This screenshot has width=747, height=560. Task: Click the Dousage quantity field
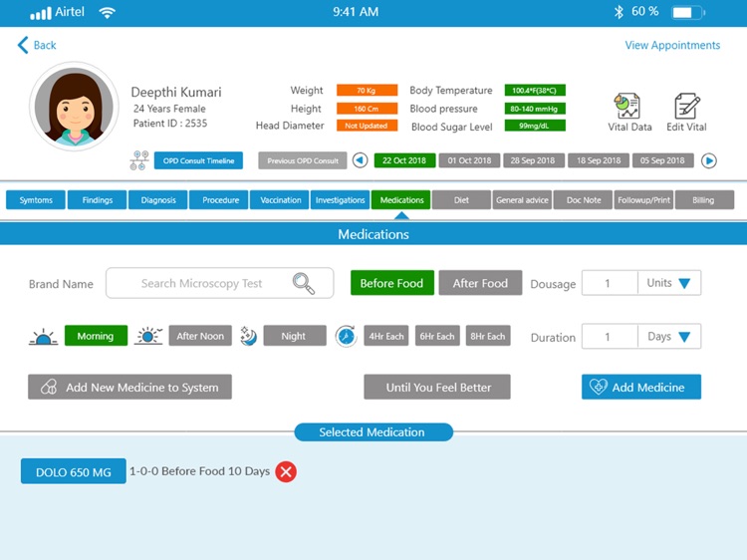click(x=610, y=283)
